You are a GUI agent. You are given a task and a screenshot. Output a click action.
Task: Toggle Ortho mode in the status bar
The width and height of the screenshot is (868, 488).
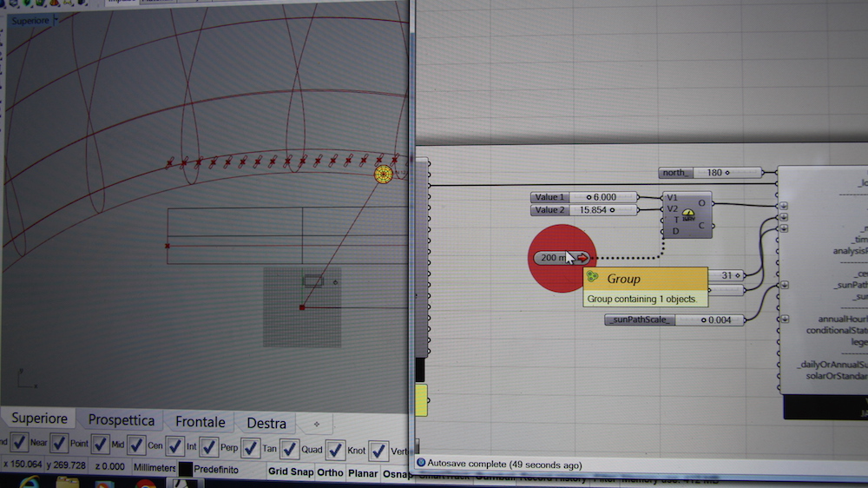click(x=330, y=472)
